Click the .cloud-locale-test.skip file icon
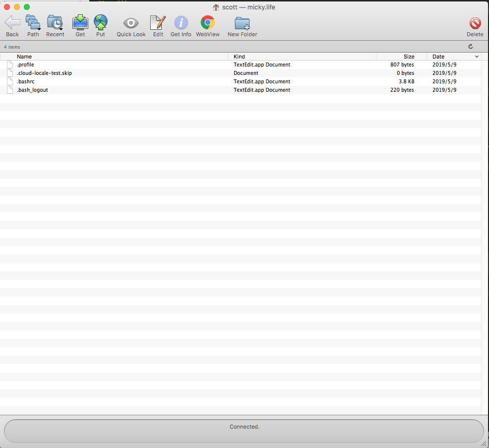Screen dimensions: 489x448 (x=10, y=73)
